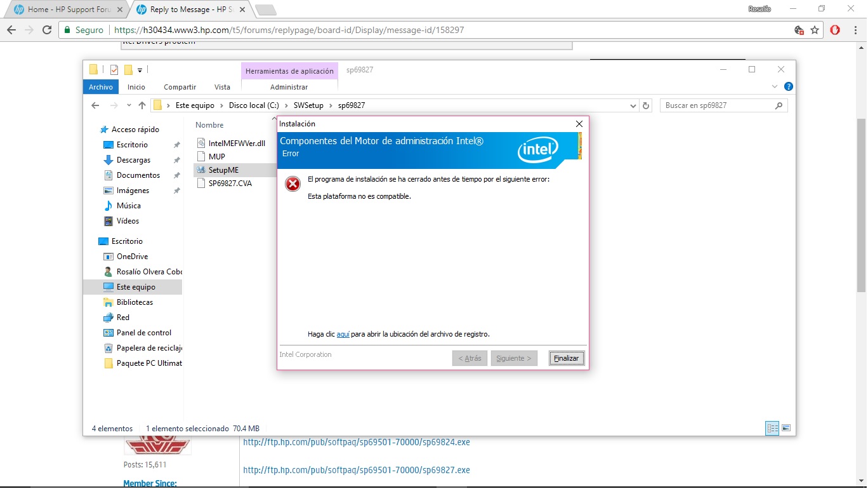This screenshot has width=868, height=489.
Task: Switch to the Home - HP Support Forum tab
Action: click(69, 10)
